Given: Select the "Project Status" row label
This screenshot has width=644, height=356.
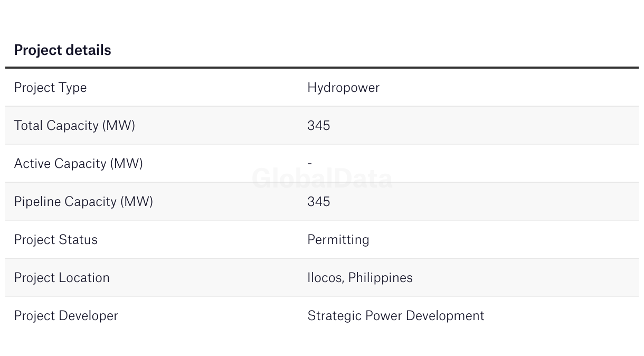Looking at the screenshot, I should (55, 240).
